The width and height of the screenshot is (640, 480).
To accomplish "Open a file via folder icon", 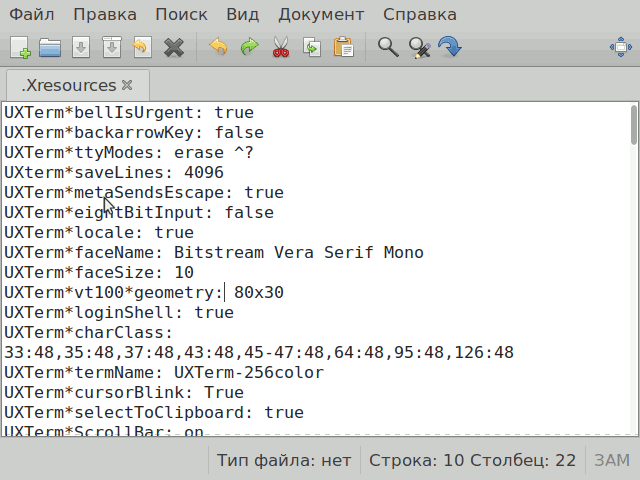I will coord(50,47).
